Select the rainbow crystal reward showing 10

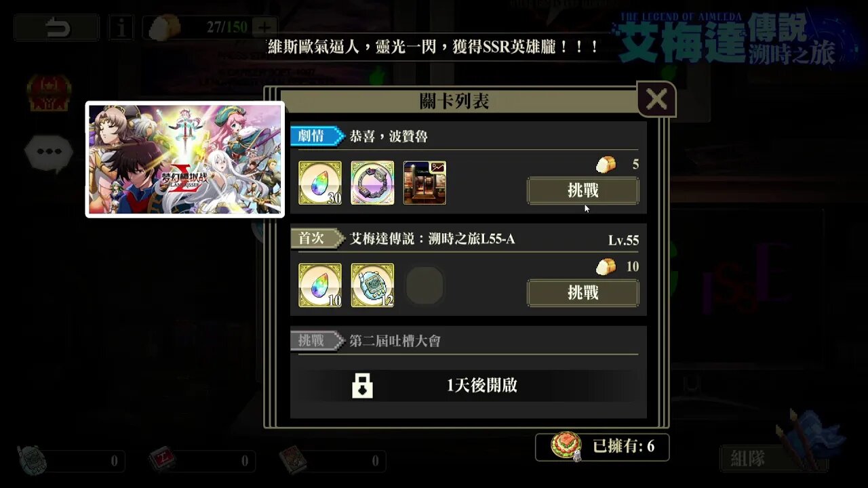click(320, 285)
